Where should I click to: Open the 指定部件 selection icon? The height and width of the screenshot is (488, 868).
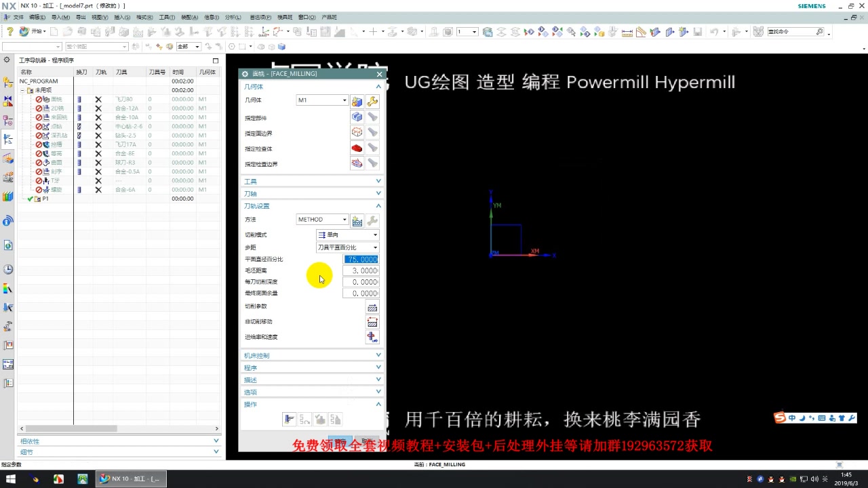tap(357, 117)
